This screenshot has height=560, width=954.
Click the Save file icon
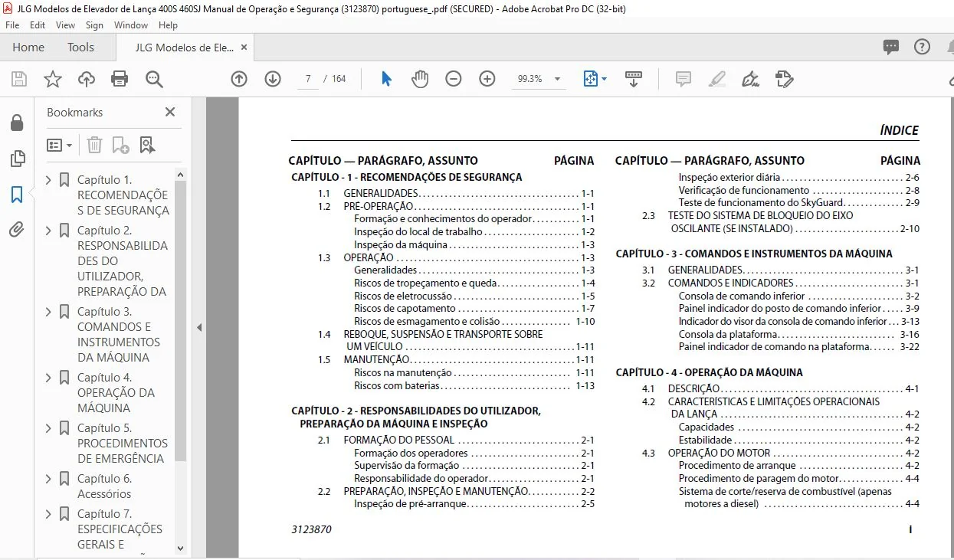tap(19, 79)
